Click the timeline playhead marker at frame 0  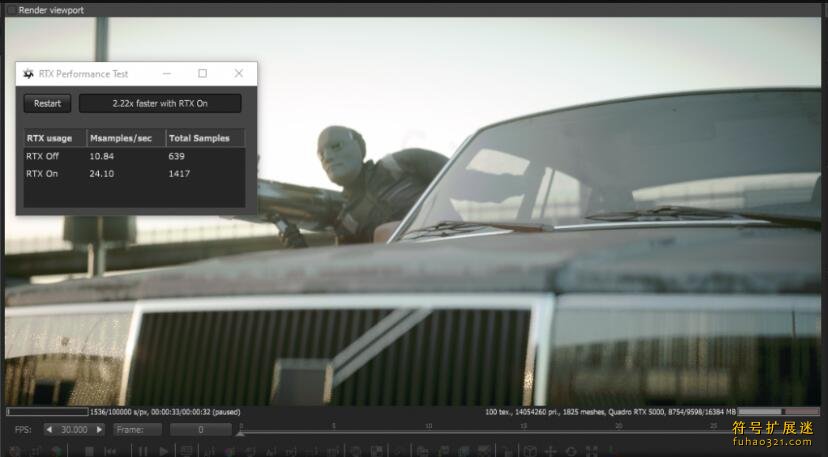[240, 433]
